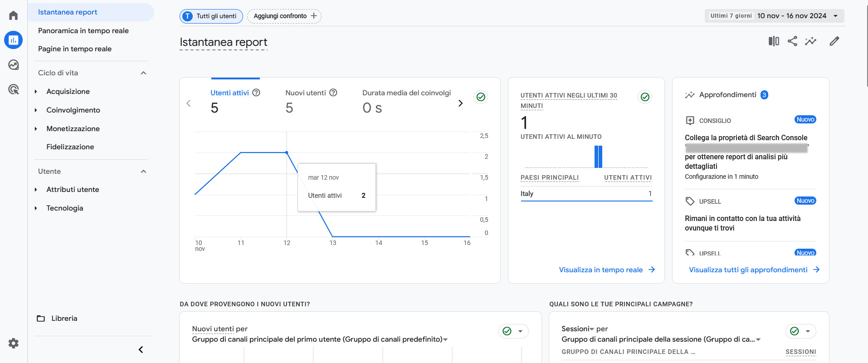Open Istantanea report in sidebar
Viewport: 868px width, 363px height.
(91, 12)
